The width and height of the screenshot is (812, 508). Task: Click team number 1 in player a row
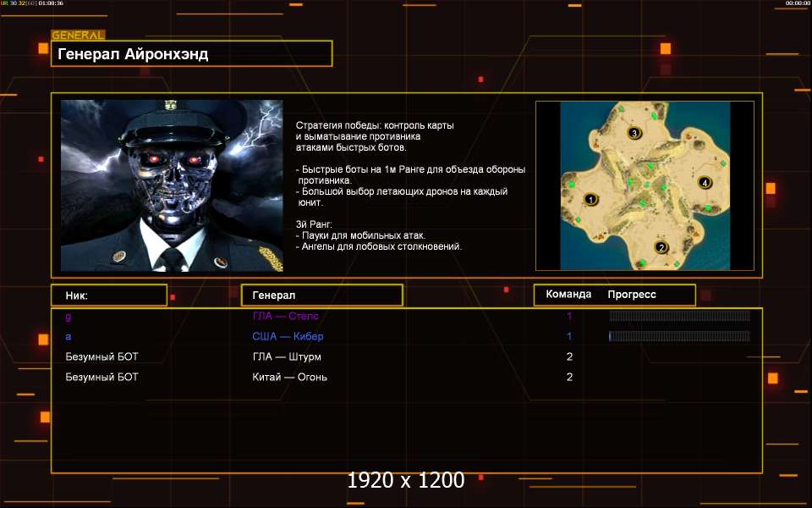click(569, 336)
